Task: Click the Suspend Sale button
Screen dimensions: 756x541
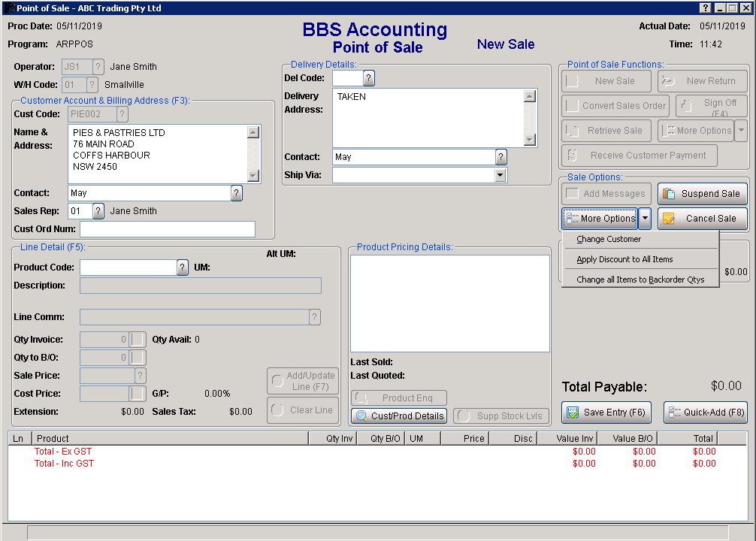Action: pos(703,194)
